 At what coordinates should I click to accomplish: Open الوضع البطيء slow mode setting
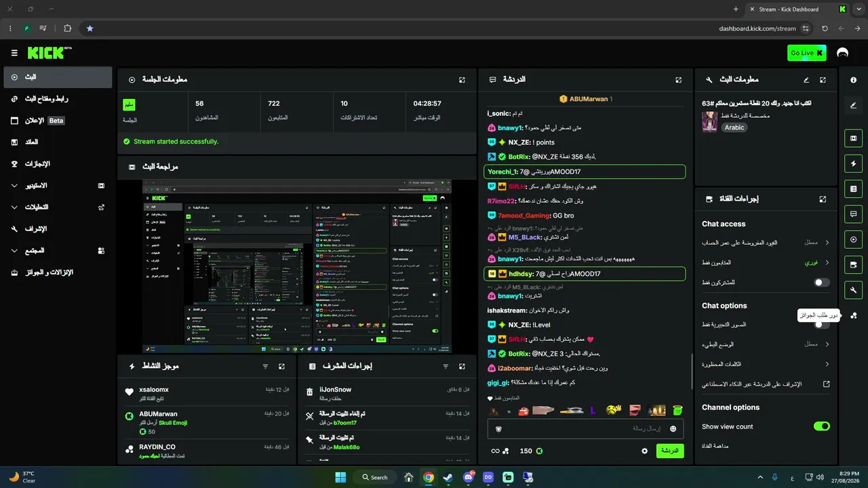pos(766,344)
